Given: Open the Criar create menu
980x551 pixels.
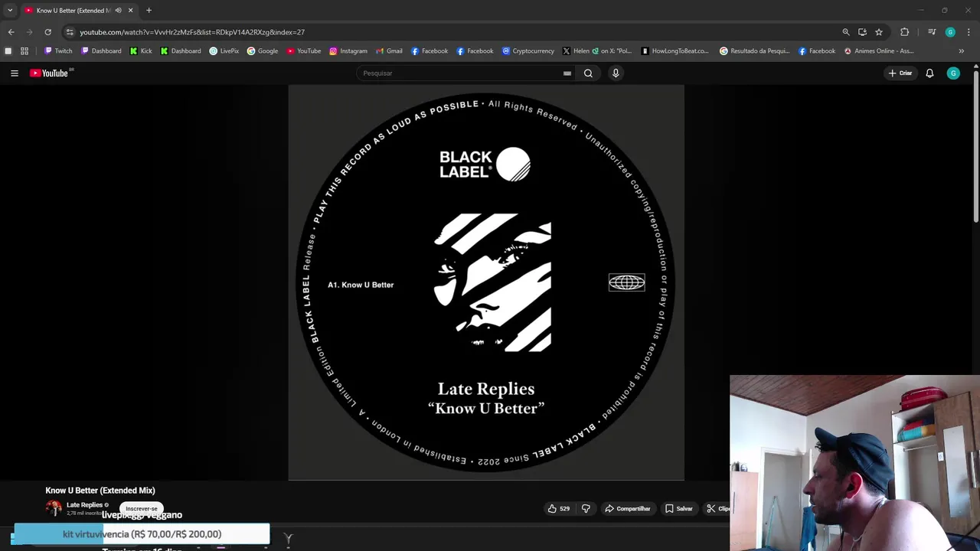Looking at the screenshot, I should pyautogui.click(x=900, y=73).
